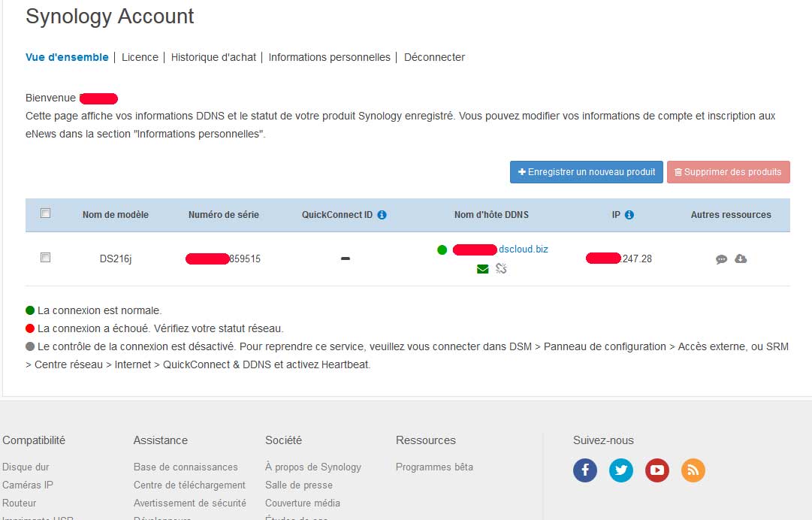Open Couverture média link
This screenshot has height=520, width=812.
(303, 503)
